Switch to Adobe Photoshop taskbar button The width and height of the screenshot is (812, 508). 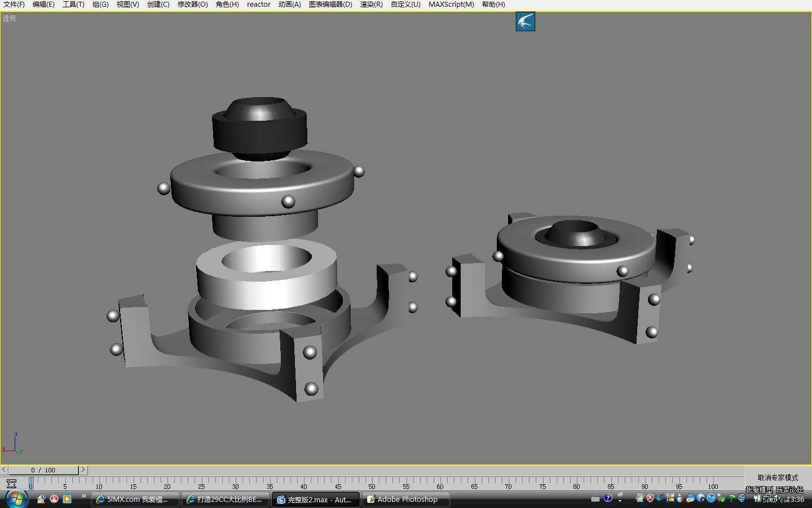pos(405,500)
